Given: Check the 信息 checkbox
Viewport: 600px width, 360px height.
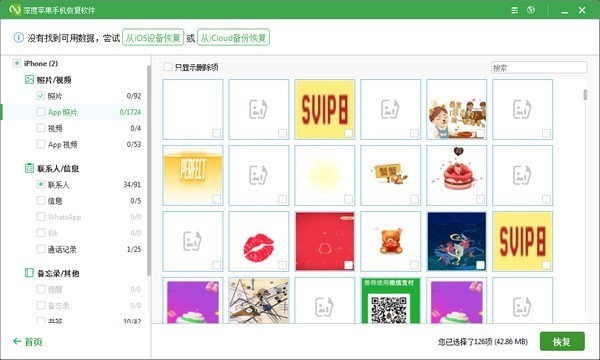Looking at the screenshot, I should click(x=41, y=200).
